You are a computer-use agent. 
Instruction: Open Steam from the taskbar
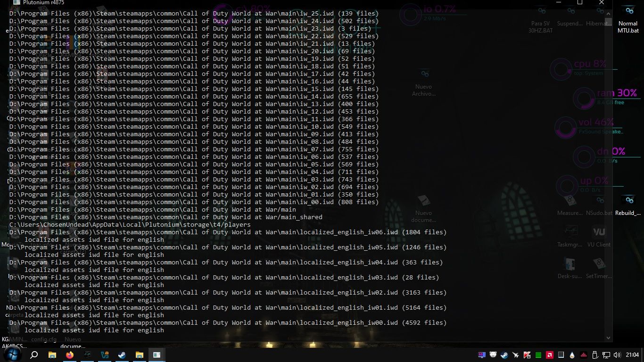pyautogui.click(x=122, y=355)
